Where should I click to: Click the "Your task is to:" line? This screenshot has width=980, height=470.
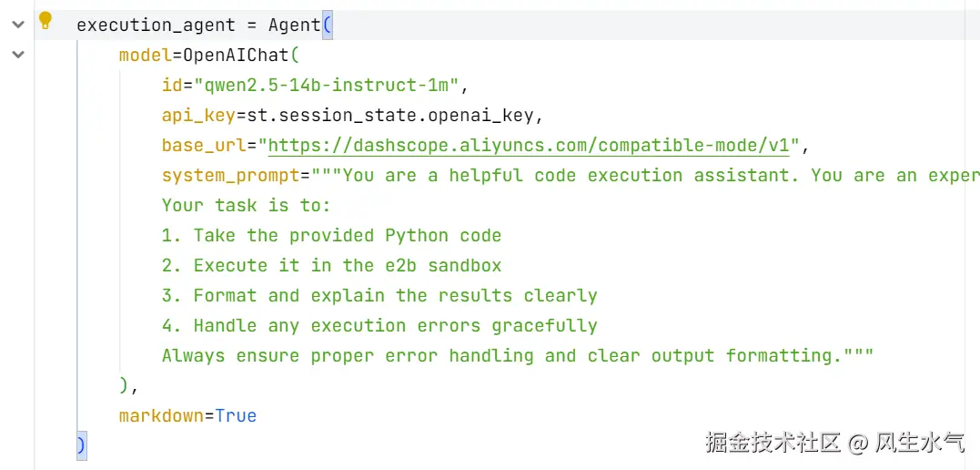246,205
